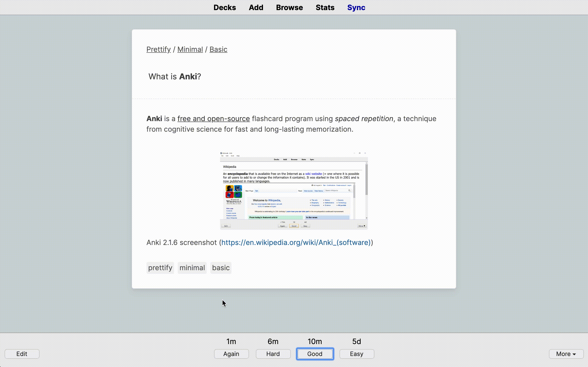Select the minimal tag
This screenshot has height=367, width=588.
pos(192,268)
